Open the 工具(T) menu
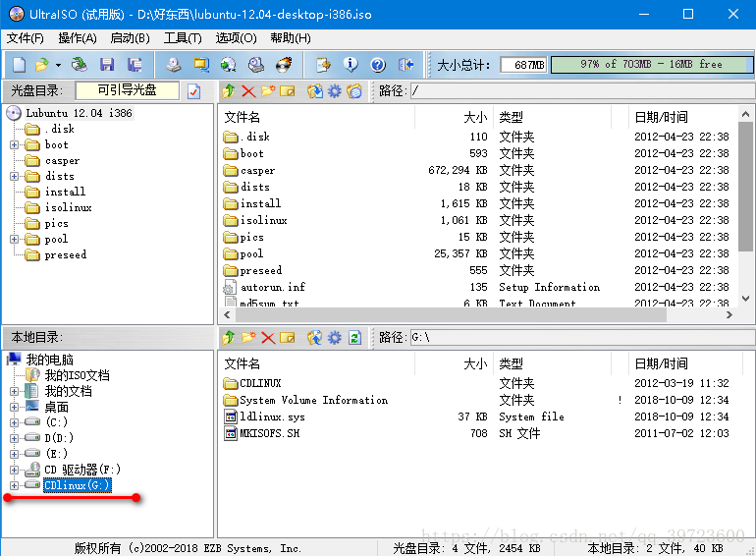Image resolution: width=756 pixels, height=556 pixels. (183, 38)
